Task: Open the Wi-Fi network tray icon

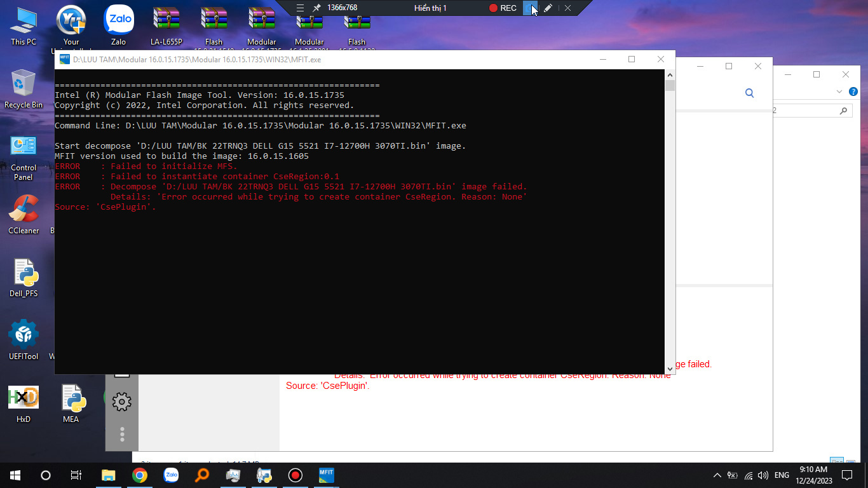Action: coord(749,475)
